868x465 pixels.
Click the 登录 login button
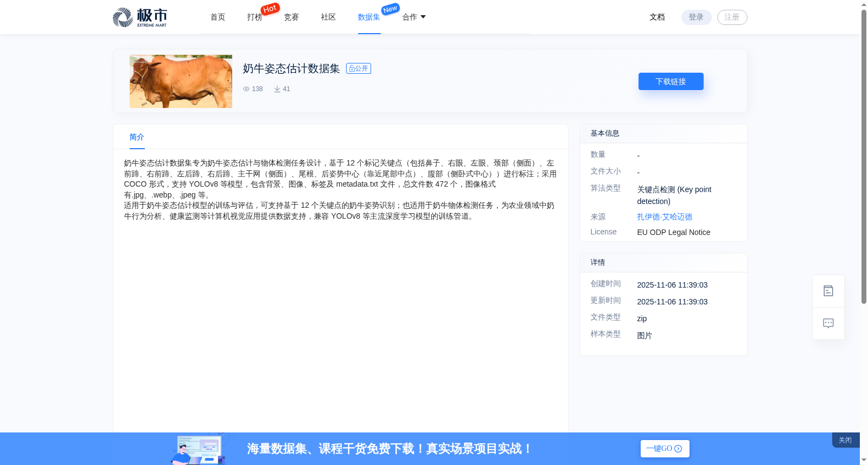pyautogui.click(x=697, y=17)
